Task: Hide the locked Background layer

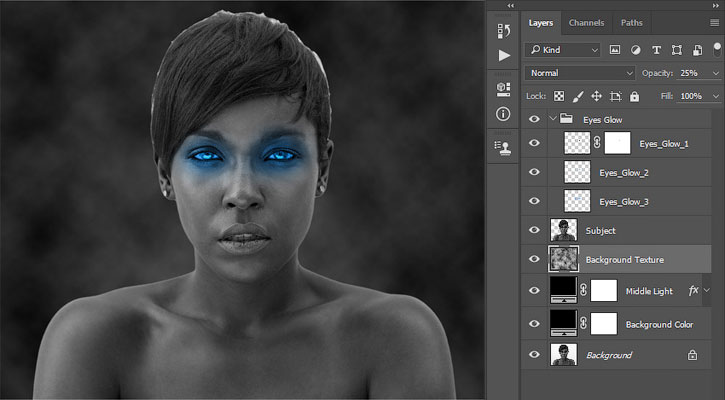Action: [534, 355]
